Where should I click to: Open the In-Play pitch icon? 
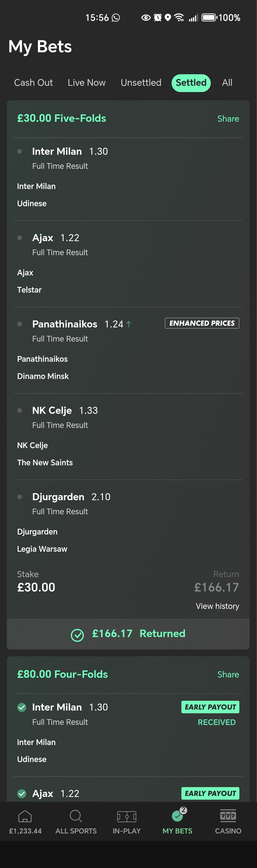pos(127,816)
